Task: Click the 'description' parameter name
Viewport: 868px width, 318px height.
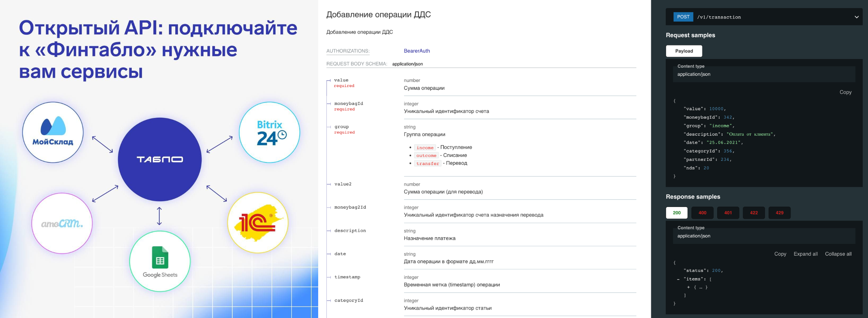Action: point(350,231)
